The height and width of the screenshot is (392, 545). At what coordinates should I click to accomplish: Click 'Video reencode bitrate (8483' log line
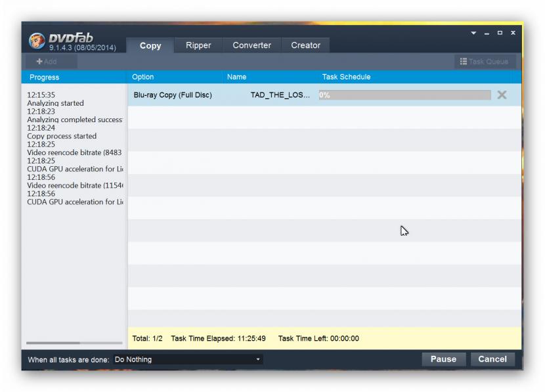74,152
